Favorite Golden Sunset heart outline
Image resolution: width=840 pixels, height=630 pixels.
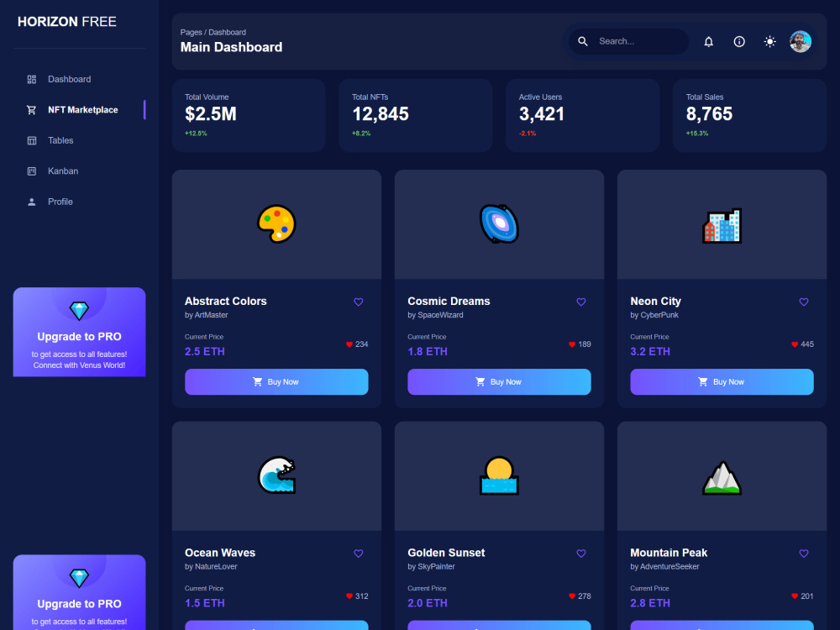[580, 554]
